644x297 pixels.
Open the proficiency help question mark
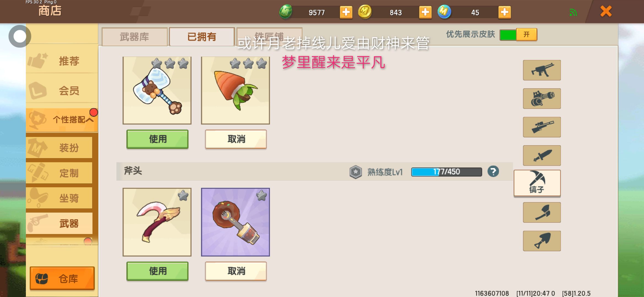[x=493, y=172]
